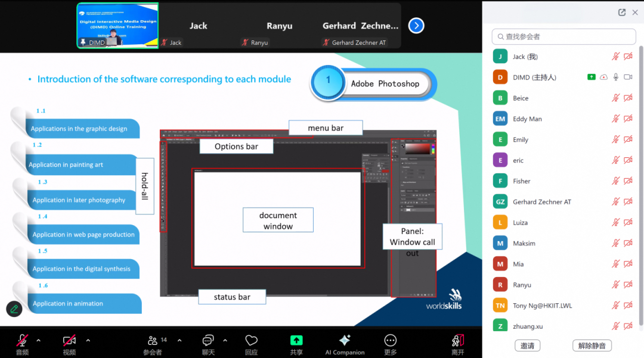This screenshot has width=644, height=358.
Task: Click the green screen-share icon in DIMD row
Action: (592, 77)
